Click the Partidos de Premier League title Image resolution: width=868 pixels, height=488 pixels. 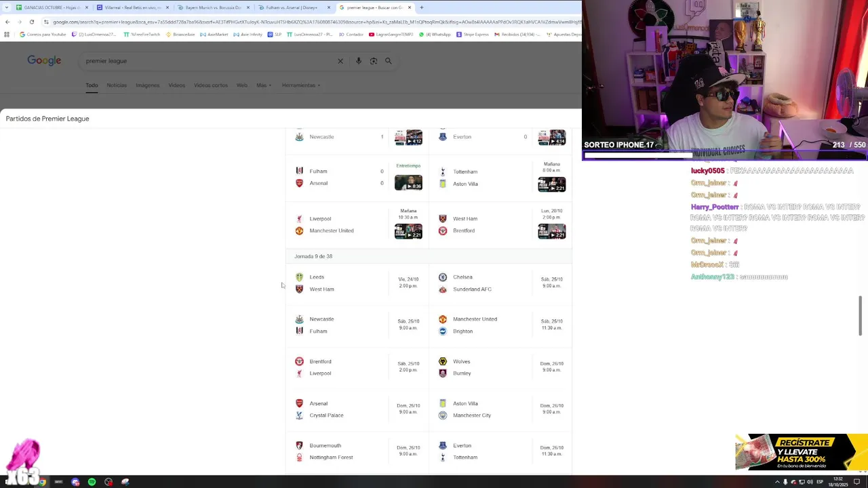click(x=47, y=119)
